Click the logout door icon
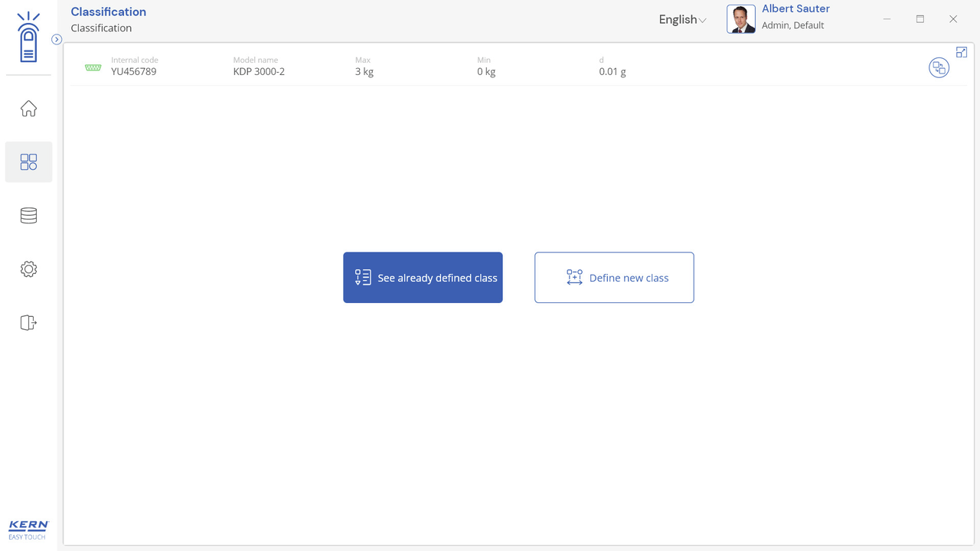This screenshot has height=551, width=980. coord(28,323)
